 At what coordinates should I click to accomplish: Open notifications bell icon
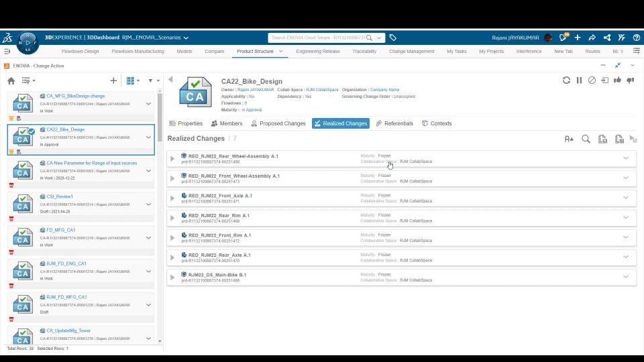pos(563,38)
